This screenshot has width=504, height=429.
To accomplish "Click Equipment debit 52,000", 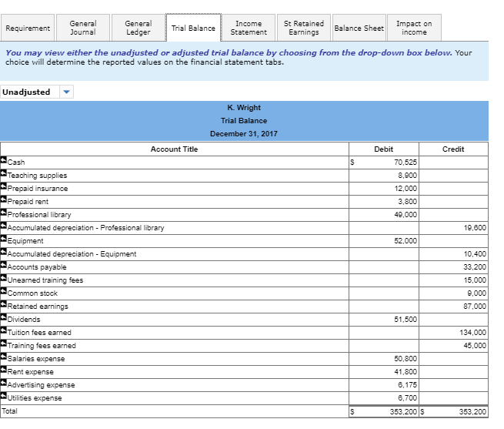I will [x=406, y=241].
